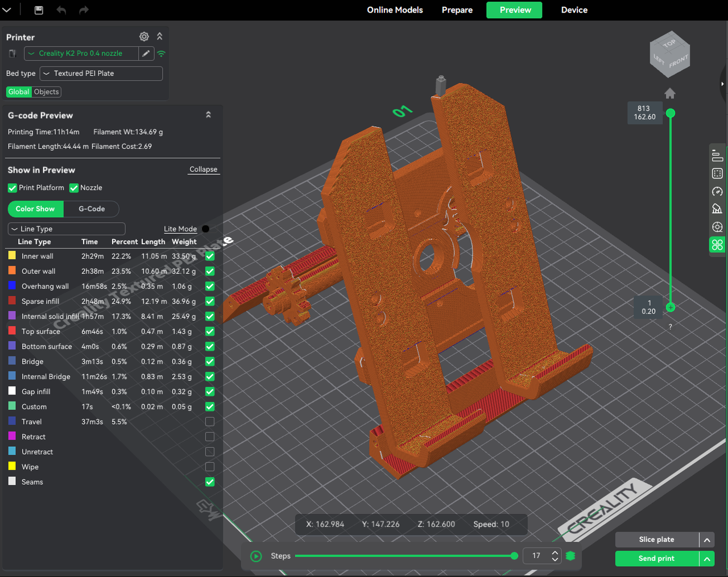Click the Send print button
Viewport: 728px width, 577px height.
(x=656, y=559)
